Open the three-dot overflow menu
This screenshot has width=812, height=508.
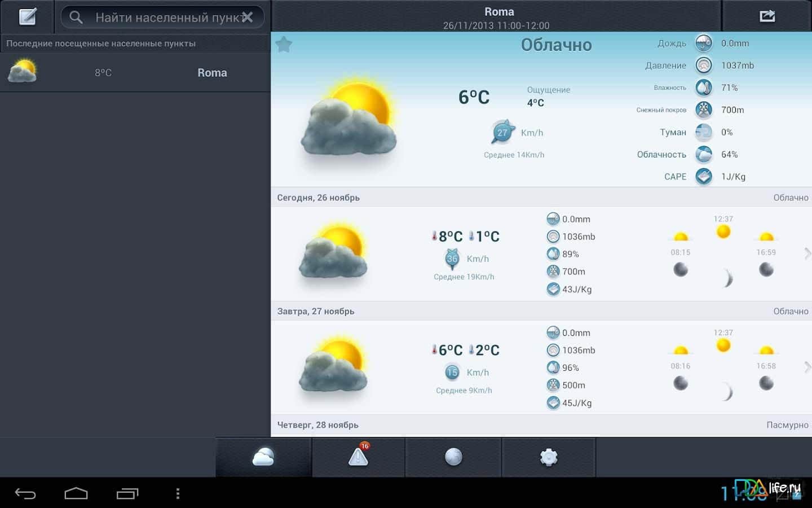tap(178, 494)
